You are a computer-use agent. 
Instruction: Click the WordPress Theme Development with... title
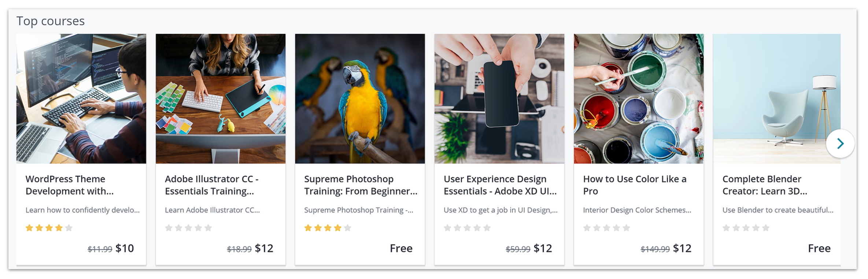click(70, 185)
